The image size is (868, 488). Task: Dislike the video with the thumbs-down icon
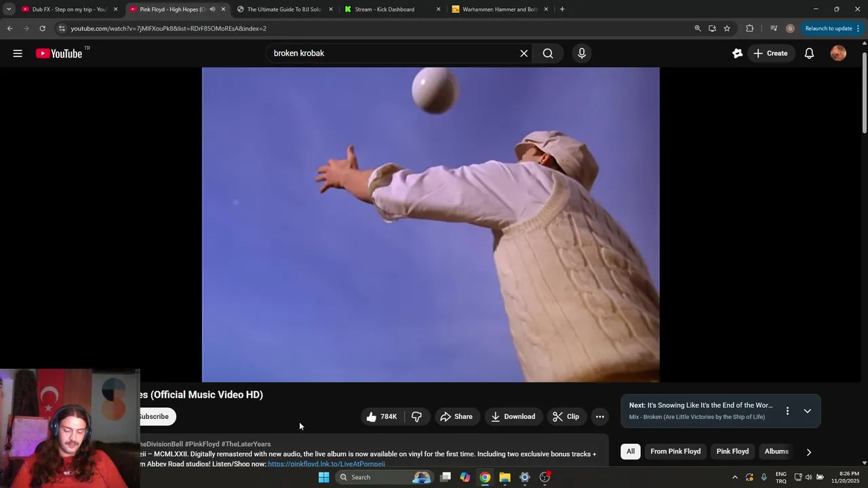coord(417,417)
